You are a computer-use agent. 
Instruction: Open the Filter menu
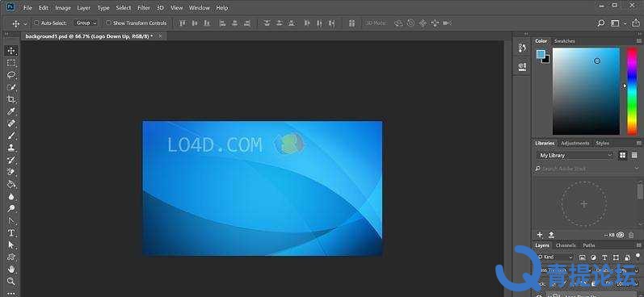[144, 8]
